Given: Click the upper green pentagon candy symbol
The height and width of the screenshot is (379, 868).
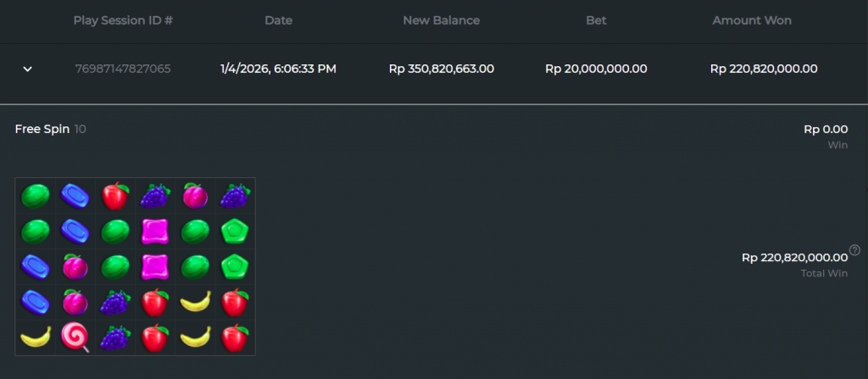Looking at the screenshot, I should point(235,231).
